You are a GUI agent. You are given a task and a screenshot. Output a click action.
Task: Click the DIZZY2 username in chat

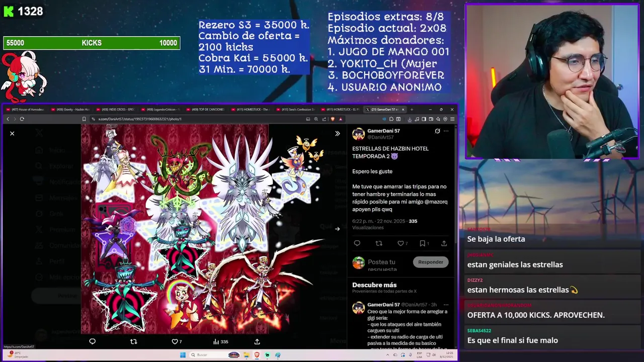474,280
